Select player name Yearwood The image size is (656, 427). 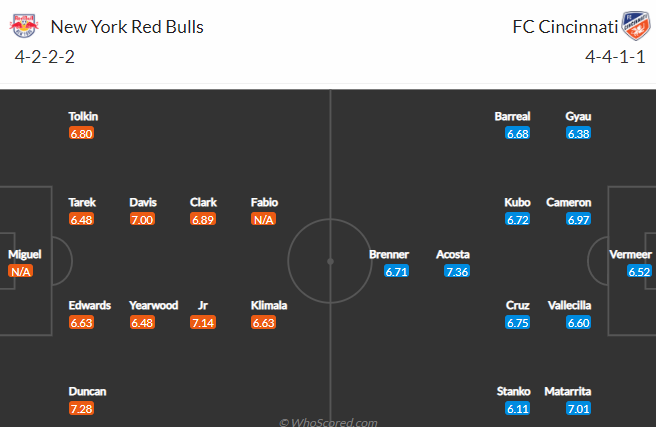[154, 305]
